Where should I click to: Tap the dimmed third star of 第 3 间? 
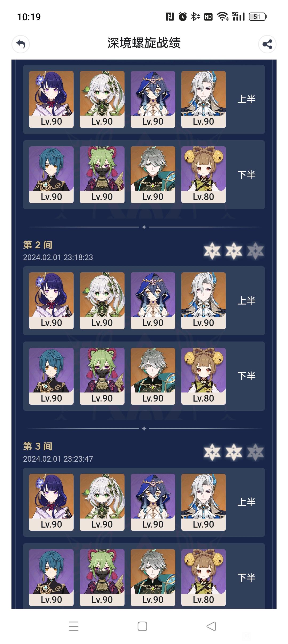pyautogui.click(x=255, y=452)
